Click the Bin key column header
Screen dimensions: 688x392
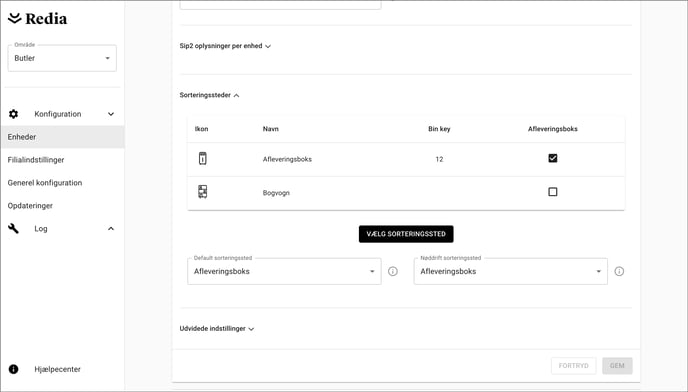tap(439, 129)
